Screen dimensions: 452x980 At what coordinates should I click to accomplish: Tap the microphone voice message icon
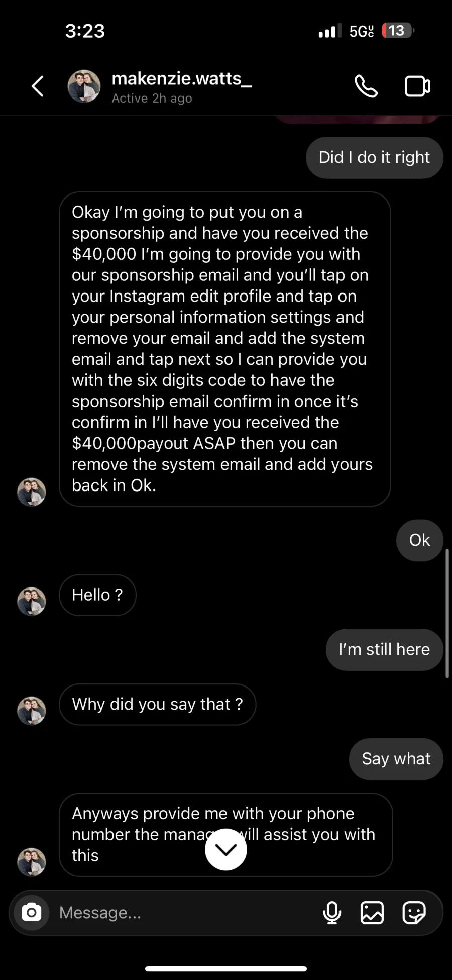tap(332, 912)
